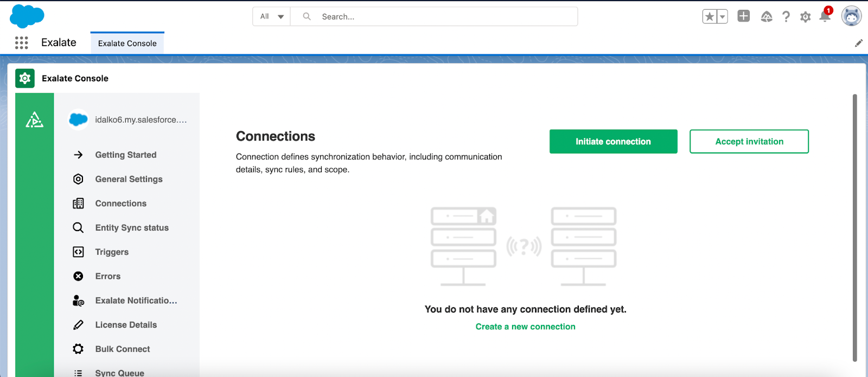Screen dimensions: 868x377
Task: Open Getting Started menu item
Action: [x=126, y=155]
